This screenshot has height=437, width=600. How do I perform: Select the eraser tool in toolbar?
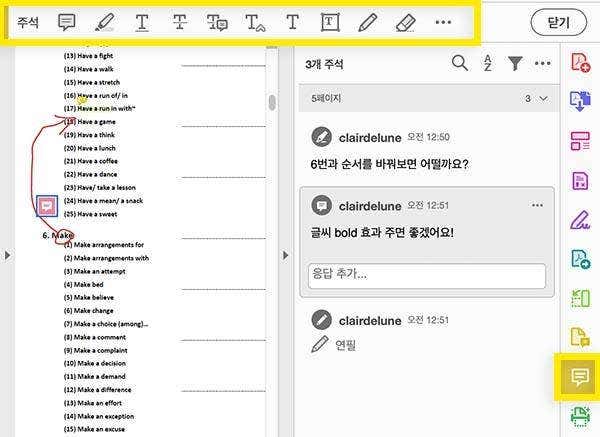point(406,22)
